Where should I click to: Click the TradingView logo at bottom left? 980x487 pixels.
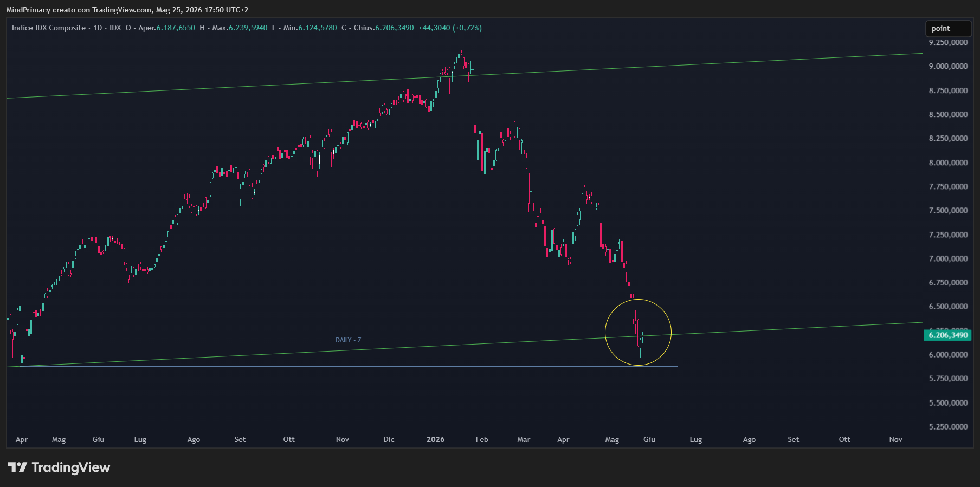(59, 467)
